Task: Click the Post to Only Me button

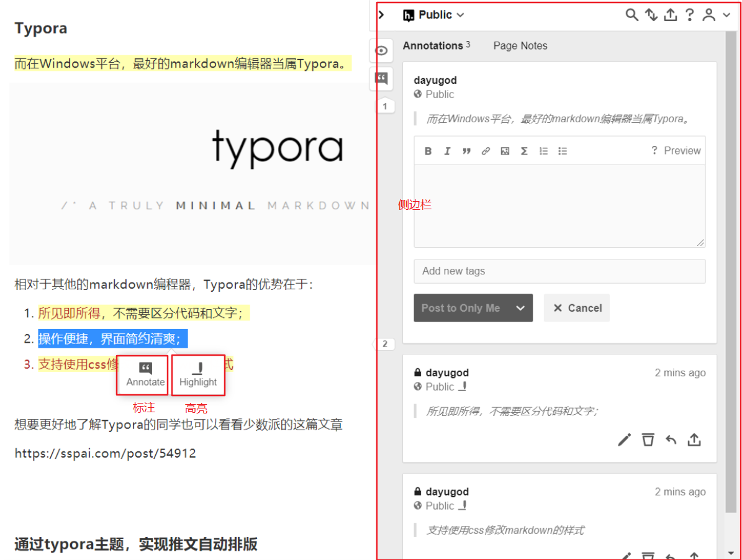Action: tap(461, 308)
